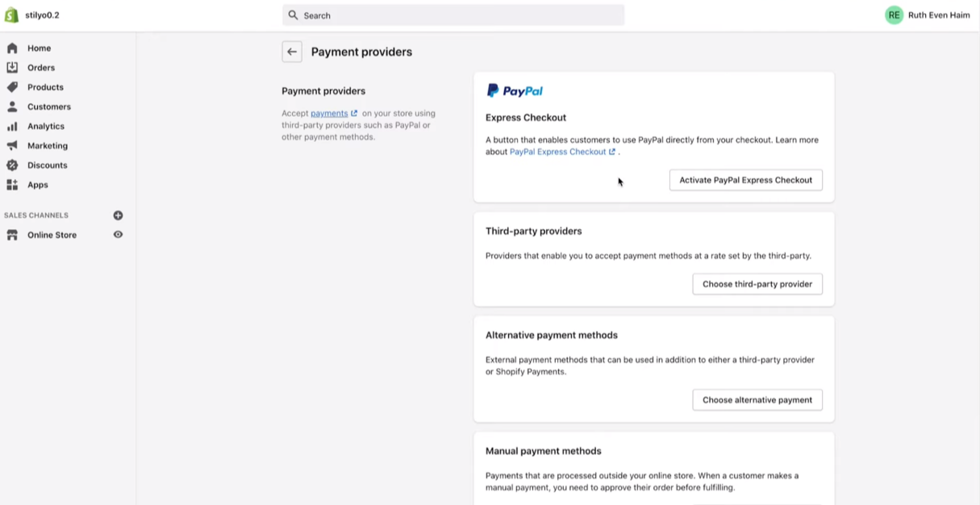The image size is (980, 505).
Task: Click into the Search field
Action: [453, 15]
